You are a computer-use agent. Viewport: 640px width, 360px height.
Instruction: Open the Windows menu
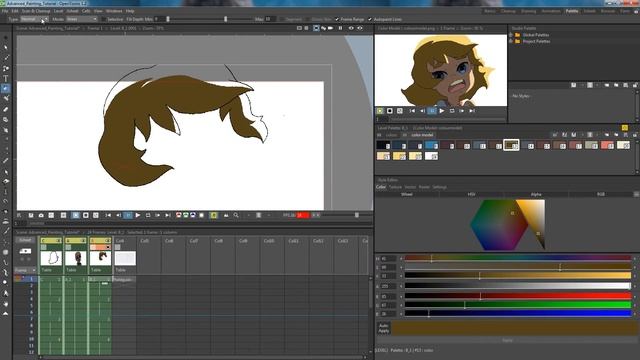pos(114,11)
